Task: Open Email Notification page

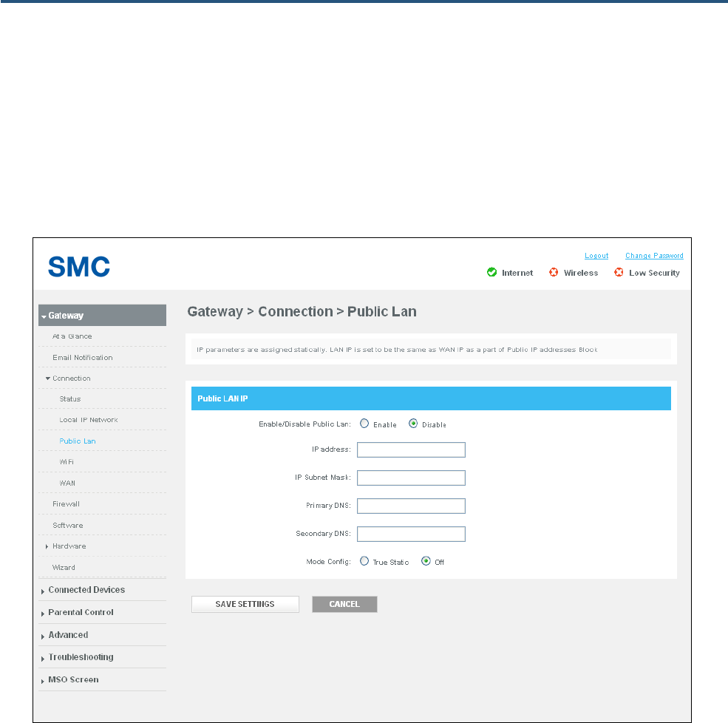Action: 83,358
